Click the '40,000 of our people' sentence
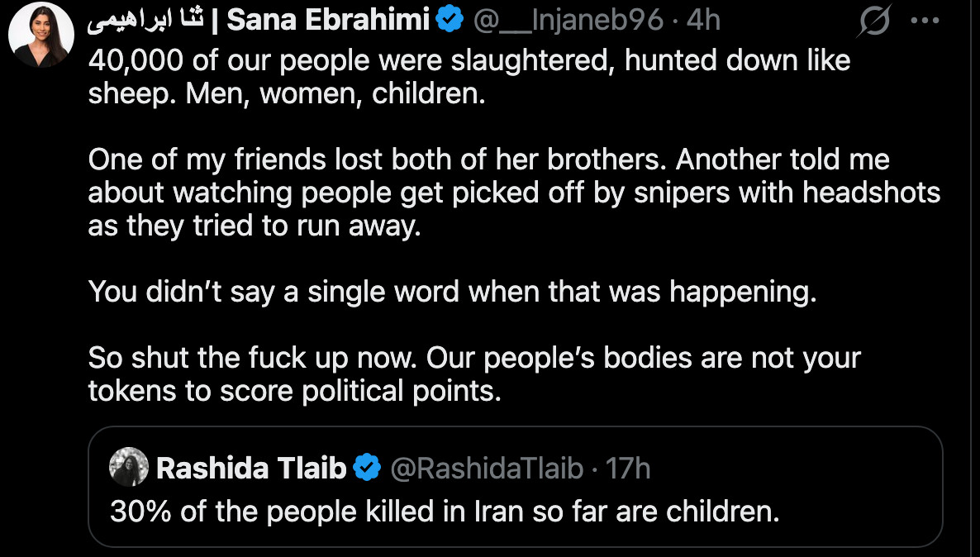The image size is (980, 557). point(469,60)
